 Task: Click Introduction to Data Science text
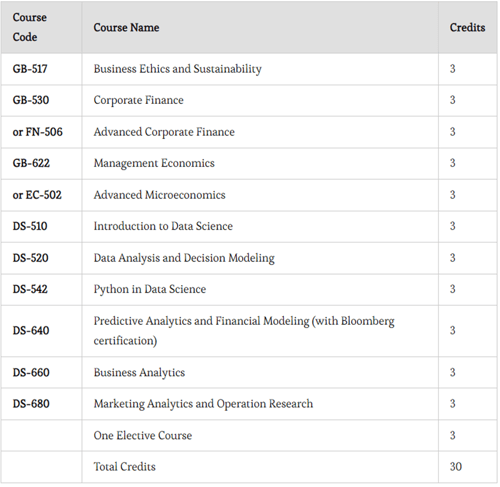[163, 226]
